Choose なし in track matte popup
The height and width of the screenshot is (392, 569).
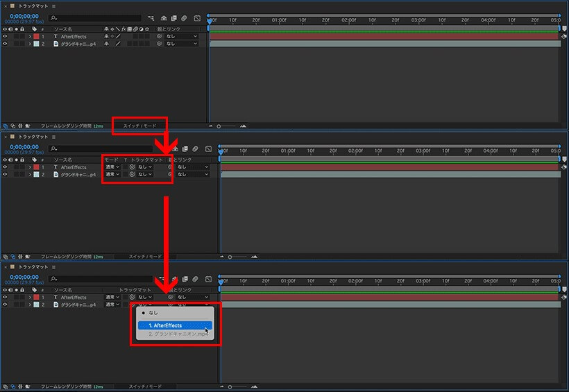(x=175, y=312)
